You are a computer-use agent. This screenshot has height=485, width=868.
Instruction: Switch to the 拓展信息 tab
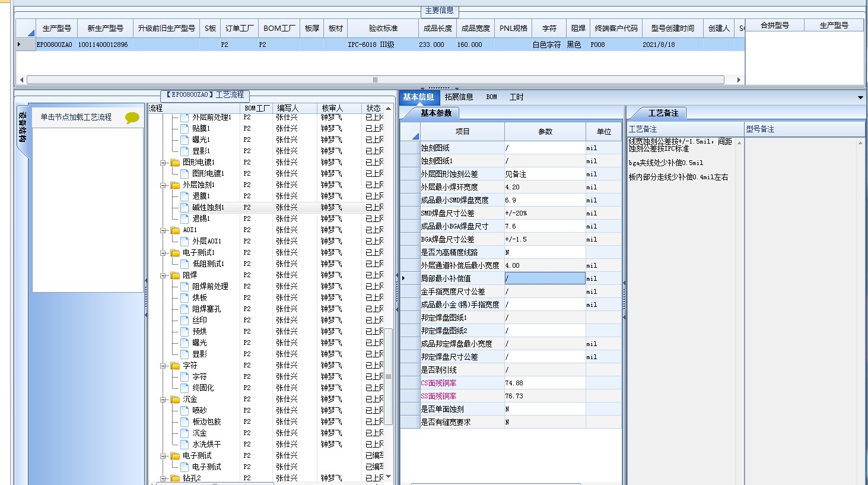click(459, 97)
